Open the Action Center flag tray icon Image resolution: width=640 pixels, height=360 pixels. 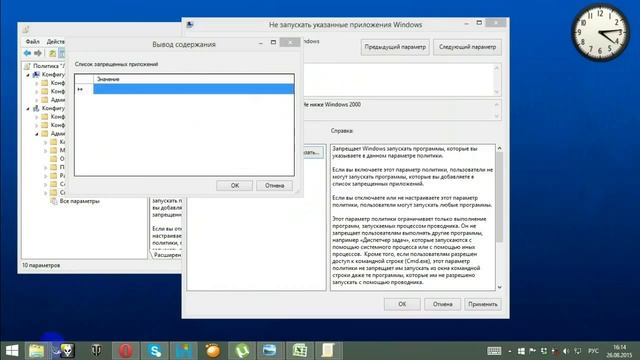533,351
